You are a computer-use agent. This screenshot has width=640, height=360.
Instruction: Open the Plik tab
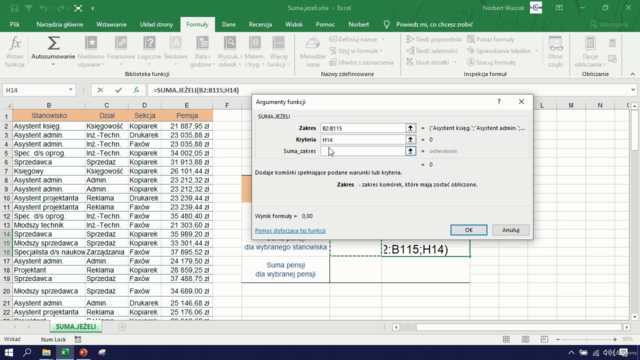pos(15,24)
